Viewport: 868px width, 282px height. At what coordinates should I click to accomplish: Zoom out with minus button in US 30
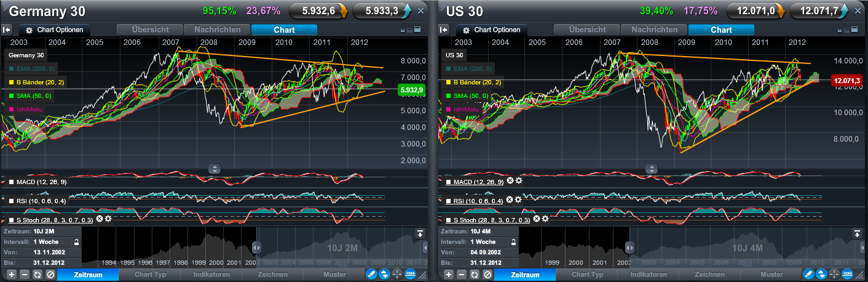462,275
